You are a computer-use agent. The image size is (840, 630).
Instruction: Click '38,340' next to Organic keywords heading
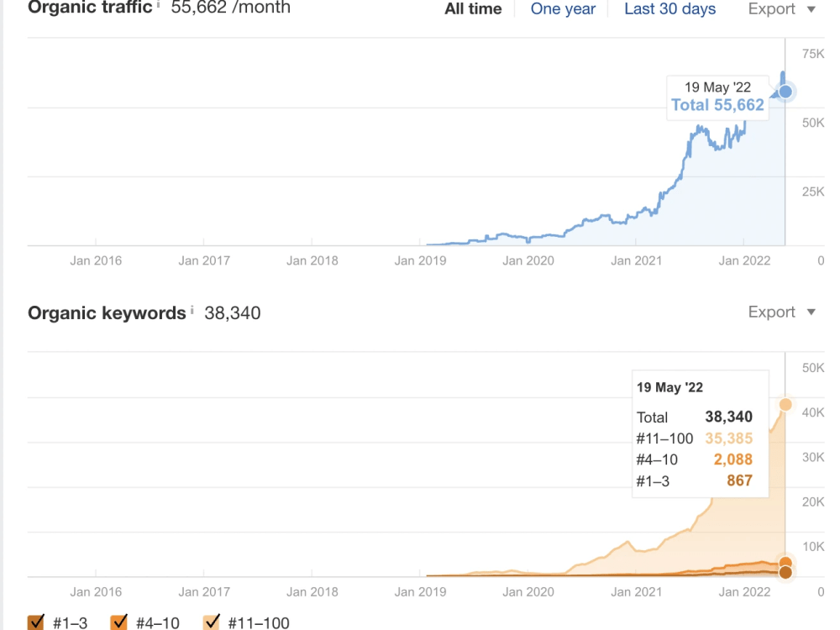pos(233,312)
